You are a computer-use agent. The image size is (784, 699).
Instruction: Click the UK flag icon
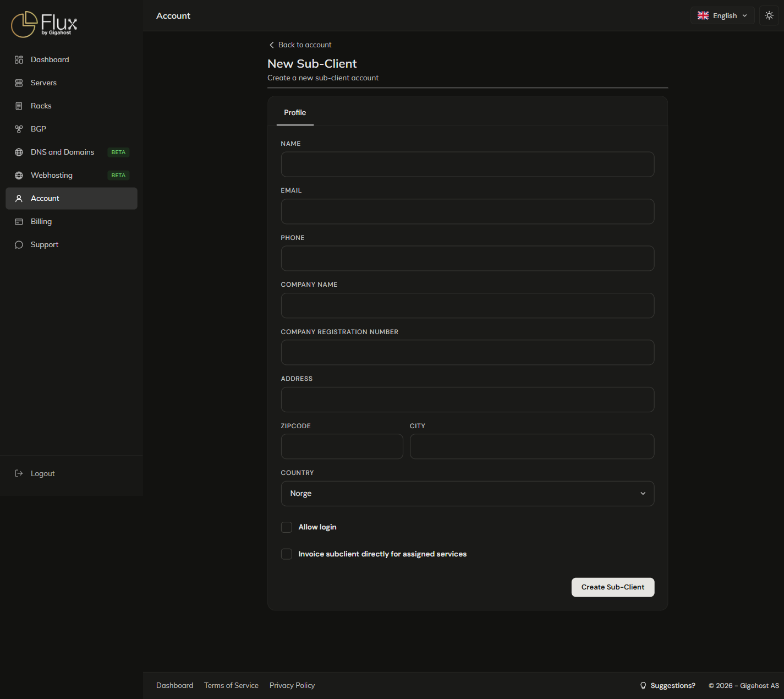click(x=703, y=15)
